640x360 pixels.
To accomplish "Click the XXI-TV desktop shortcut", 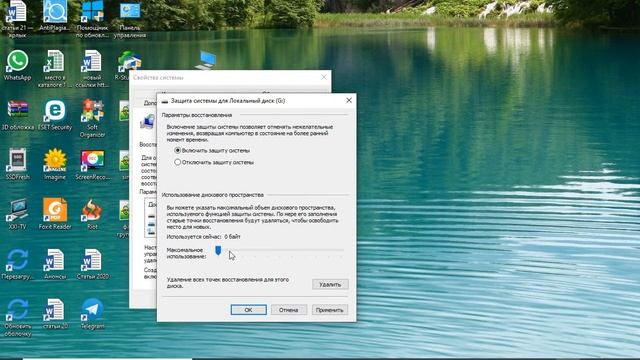I will pyautogui.click(x=17, y=214).
